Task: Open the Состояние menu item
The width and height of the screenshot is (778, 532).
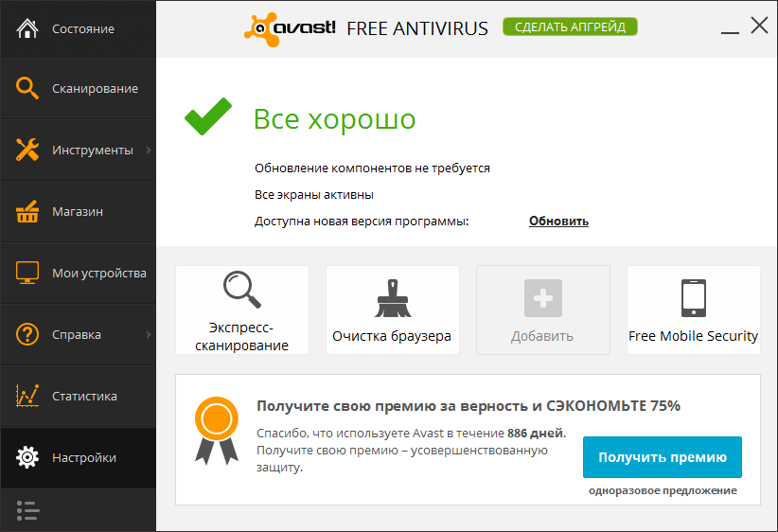Action: (79, 28)
